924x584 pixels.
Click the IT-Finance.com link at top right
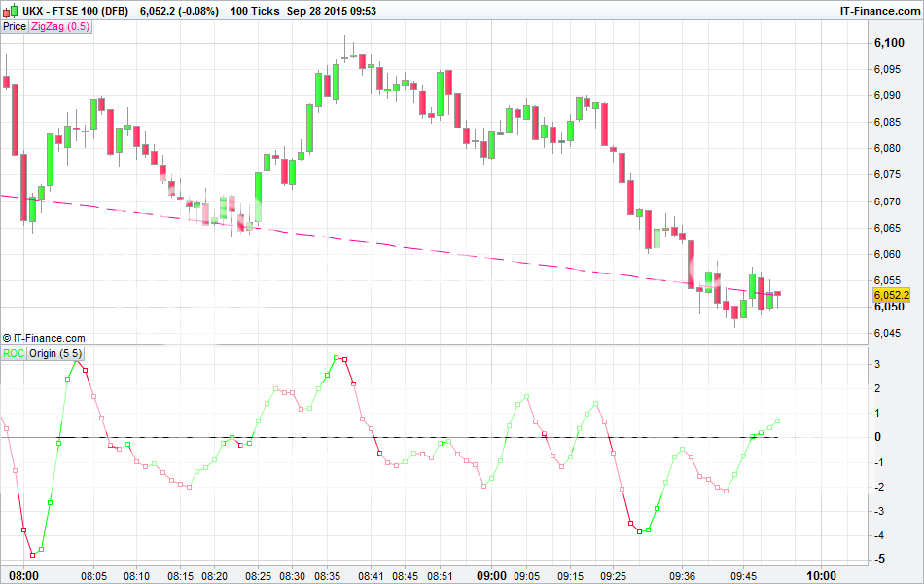click(x=879, y=11)
